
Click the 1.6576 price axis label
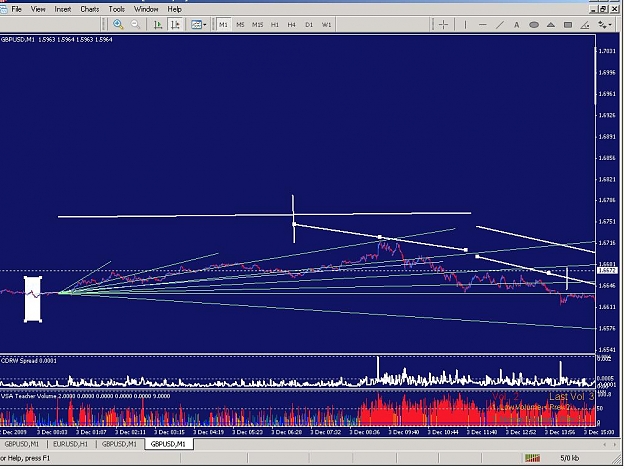pyautogui.click(x=607, y=328)
